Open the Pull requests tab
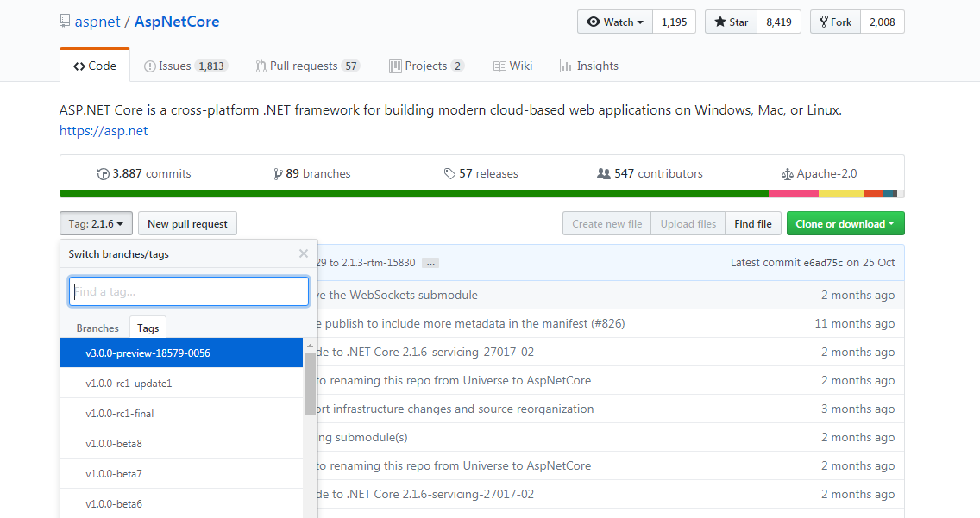This screenshot has height=518, width=980. point(307,66)
